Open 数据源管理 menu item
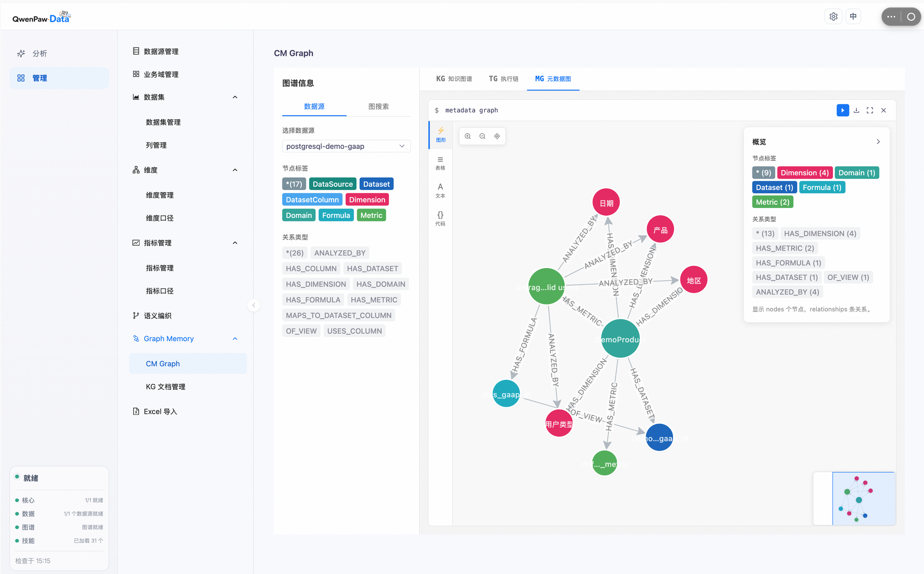This screenshot has width=924, height=574. 188,51
